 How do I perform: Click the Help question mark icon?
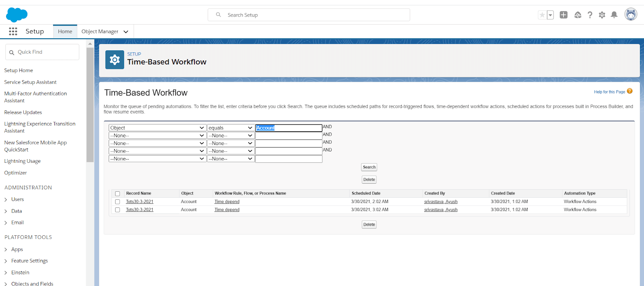pyautogui.click(x=590, y=15)
